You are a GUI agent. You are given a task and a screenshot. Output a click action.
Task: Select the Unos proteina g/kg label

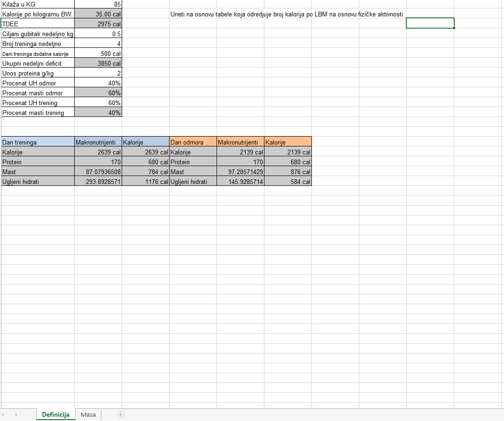point(38,73)
